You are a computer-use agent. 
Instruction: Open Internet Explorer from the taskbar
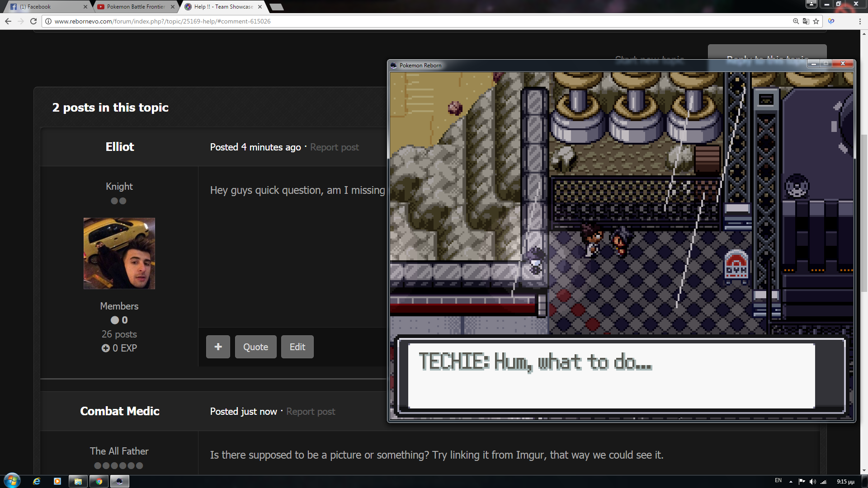pos(37,481)
